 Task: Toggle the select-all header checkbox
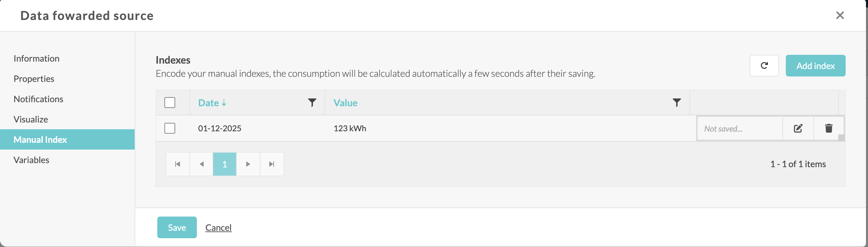coord(170,103)
